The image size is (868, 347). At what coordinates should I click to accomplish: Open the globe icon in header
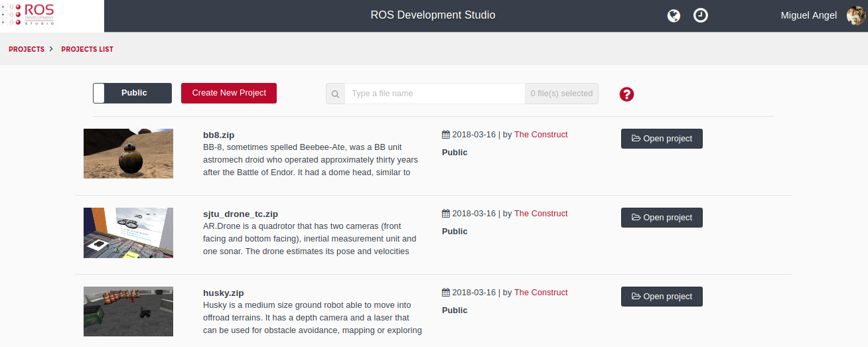point(674,15)
